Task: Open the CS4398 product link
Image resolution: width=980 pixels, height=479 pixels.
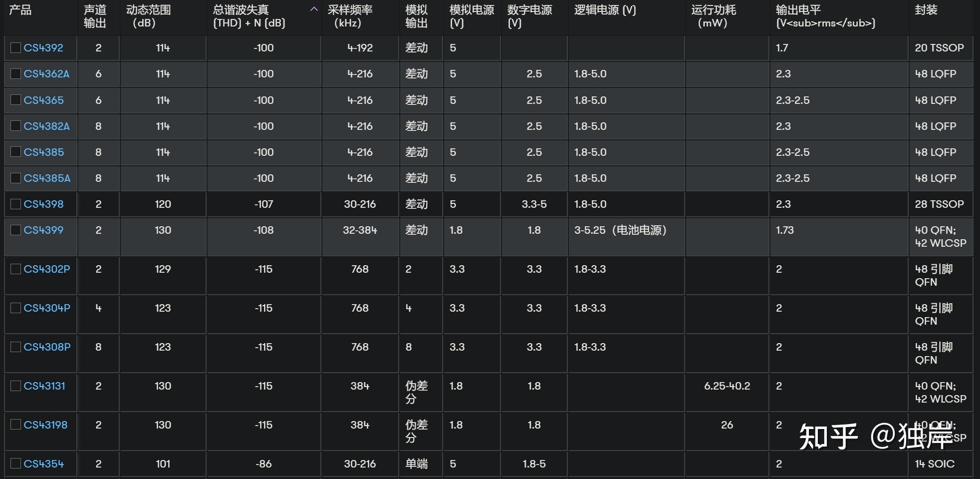Action: coord(43,204)
